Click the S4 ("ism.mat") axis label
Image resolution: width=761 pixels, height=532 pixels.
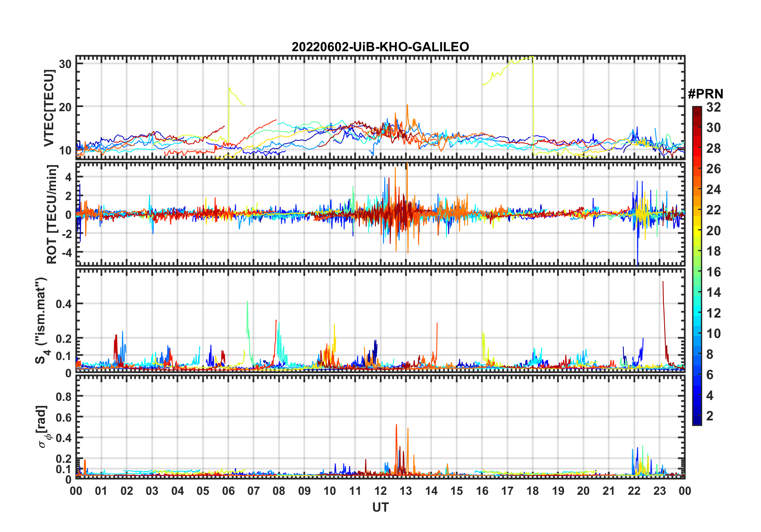(x=42, y=320)
